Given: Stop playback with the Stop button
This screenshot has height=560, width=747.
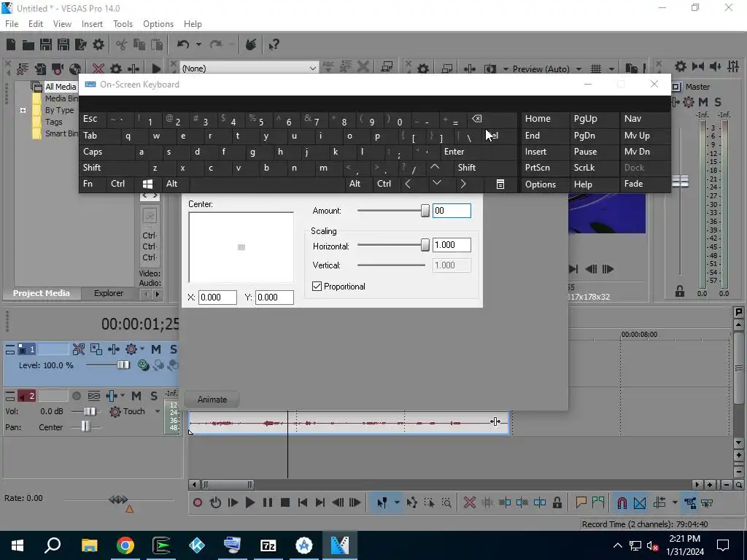Looking at the screenshot, I should click(x=285, y=502).
